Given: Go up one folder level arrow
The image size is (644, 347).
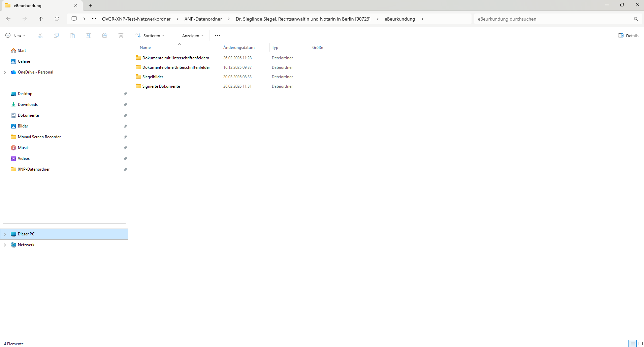Looking at the screenshot, I should pyautogui.click(x=41, y=19).
